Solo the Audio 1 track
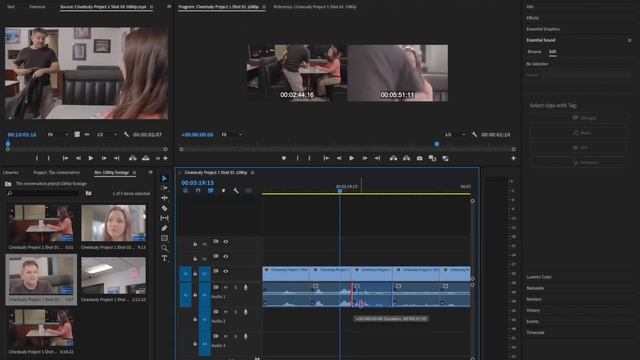The width and height of the screenshot is (640, 360). pyautogui.click(x=236, y=287)
